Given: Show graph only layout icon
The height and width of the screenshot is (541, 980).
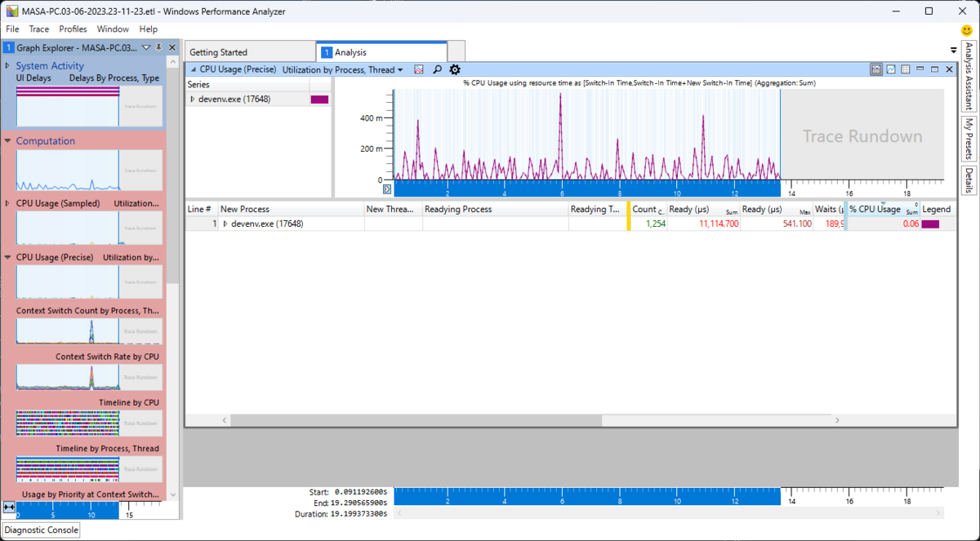Looking at the screenshot, I should tap(891, 69).
